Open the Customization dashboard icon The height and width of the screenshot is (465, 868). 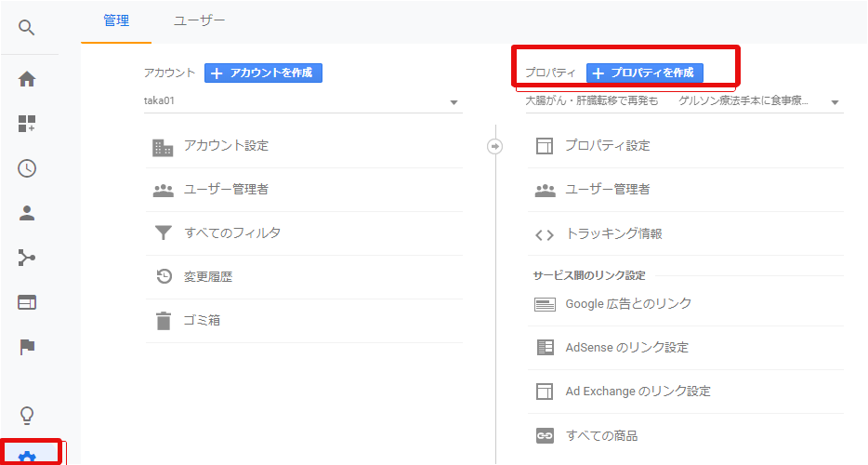pos(27,124)
